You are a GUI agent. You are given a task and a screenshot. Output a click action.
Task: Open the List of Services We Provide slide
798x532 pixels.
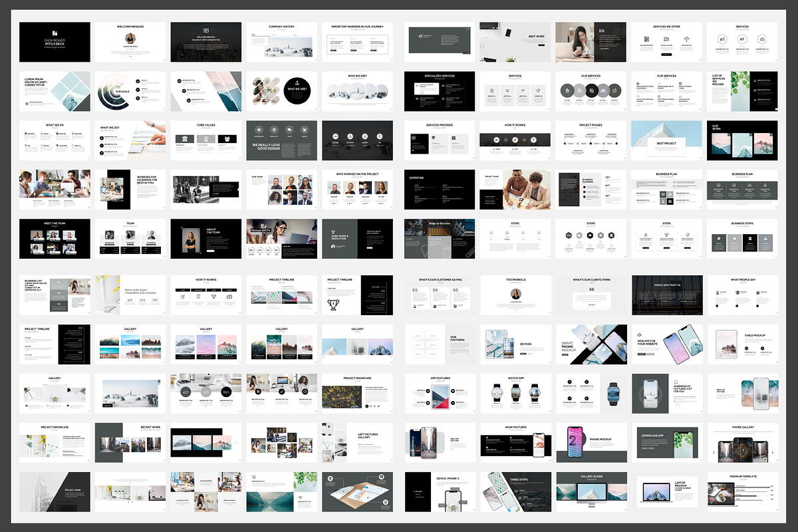(742, 92)
